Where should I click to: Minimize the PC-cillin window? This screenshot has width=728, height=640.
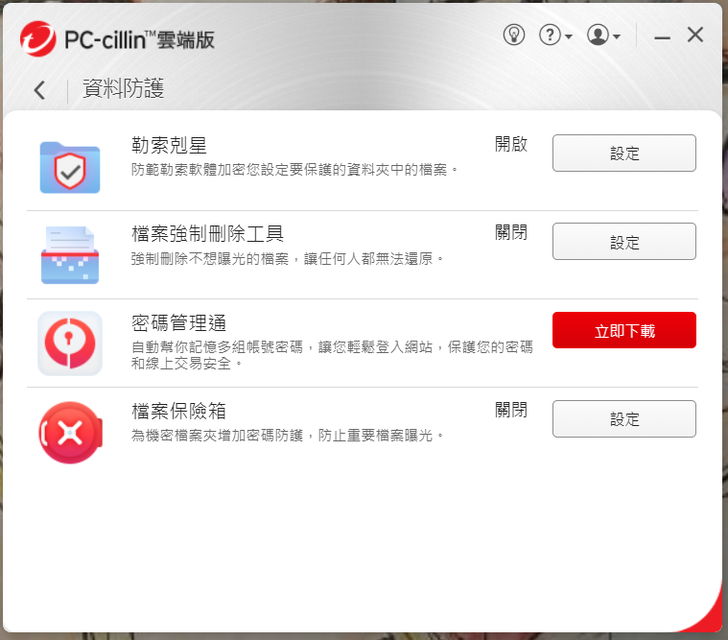(x=662, y=37)
